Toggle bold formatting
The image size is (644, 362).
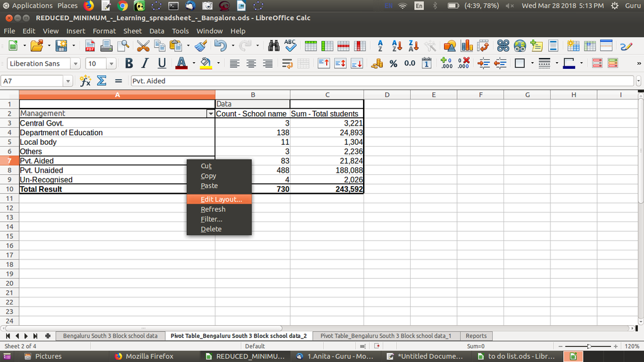pos(128,63)
